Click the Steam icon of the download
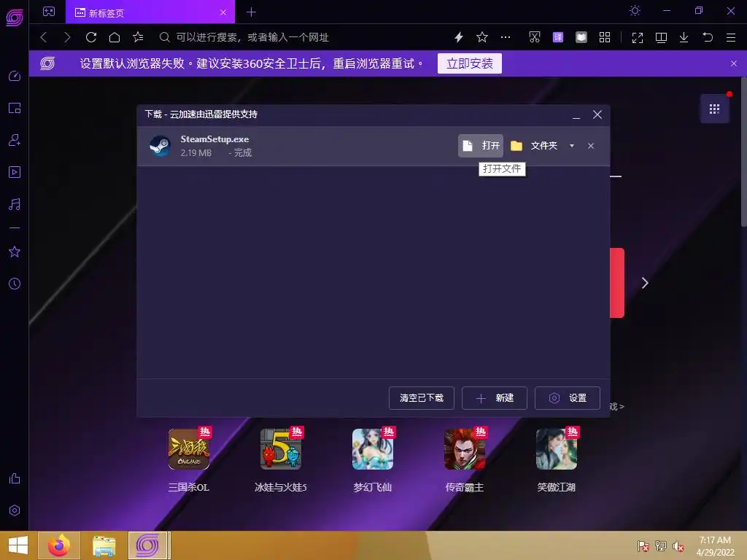Image resolution: width=747 pixels, height=560 pixels. (160, 146)
